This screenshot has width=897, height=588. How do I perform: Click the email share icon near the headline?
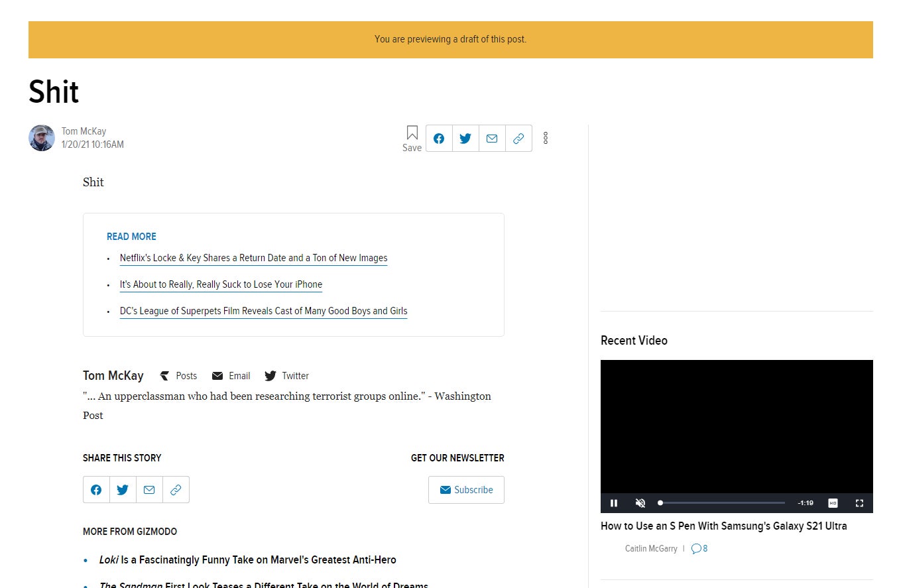click(x=492, y=139)
